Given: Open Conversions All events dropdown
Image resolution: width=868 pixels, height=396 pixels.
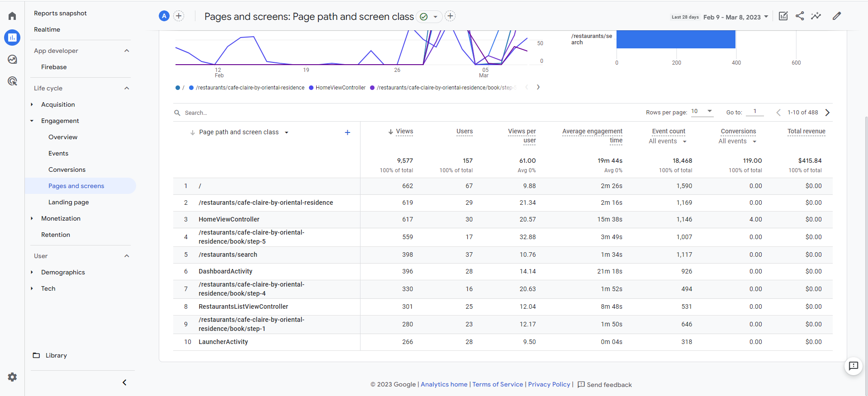Looking at the screenshot, I should (737, 141).
